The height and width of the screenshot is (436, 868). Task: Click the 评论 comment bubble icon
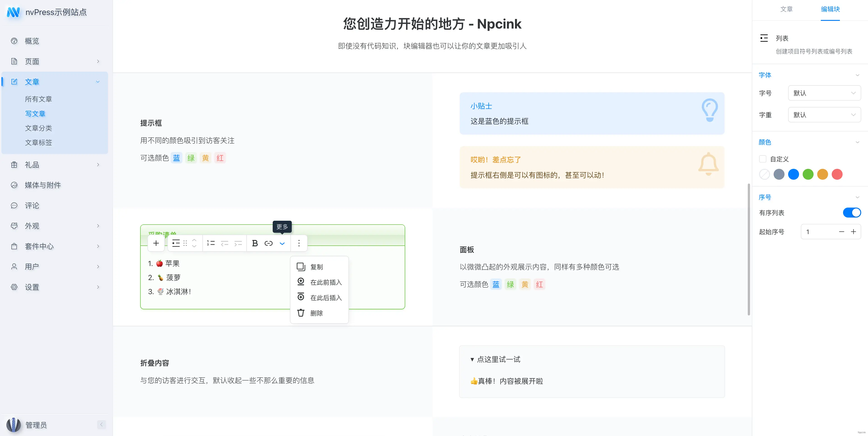click(x=14, y=205)
